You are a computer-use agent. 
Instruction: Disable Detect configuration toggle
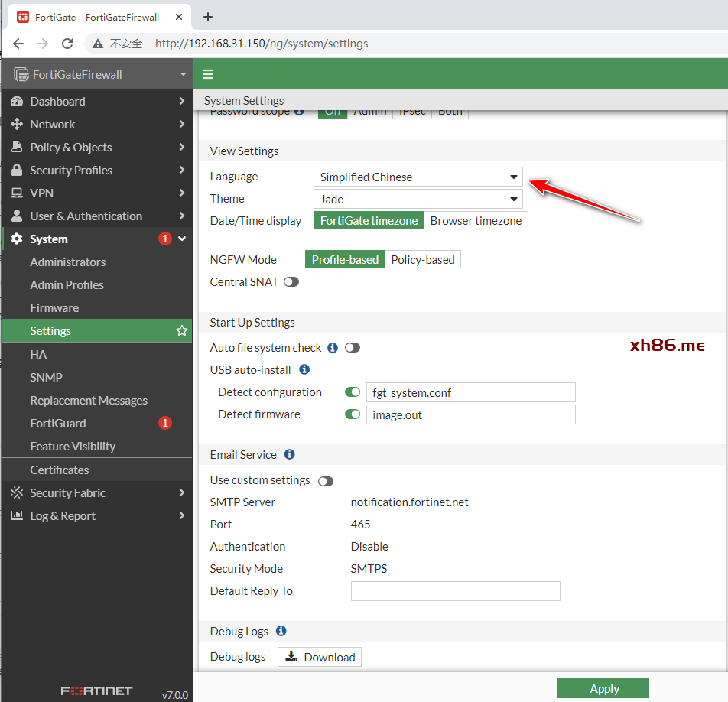353,392
